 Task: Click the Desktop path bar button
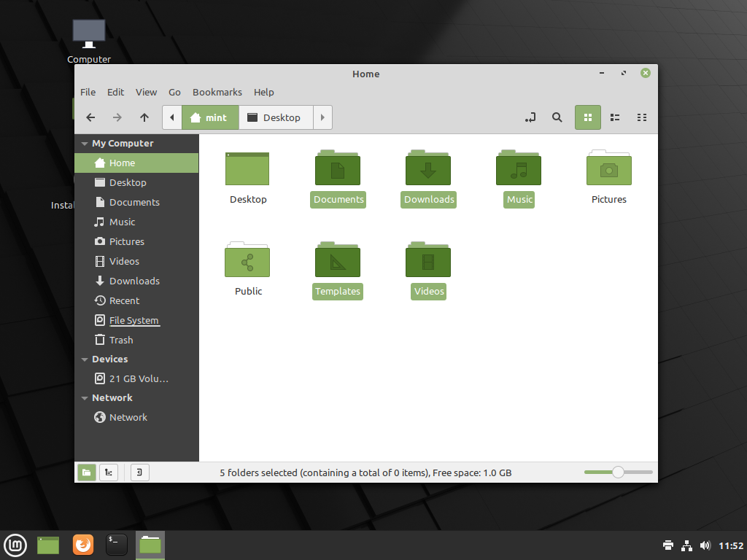click(275, 117)
